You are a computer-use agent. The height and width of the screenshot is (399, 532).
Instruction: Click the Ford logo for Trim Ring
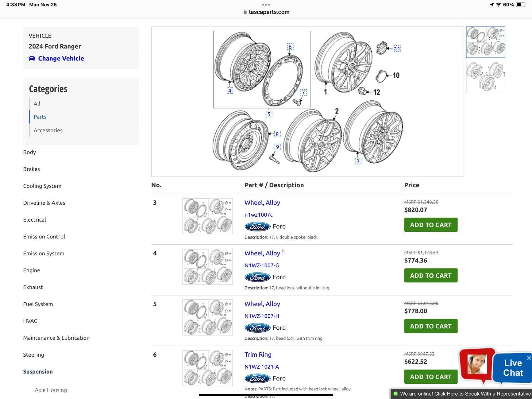coord(257,378)
